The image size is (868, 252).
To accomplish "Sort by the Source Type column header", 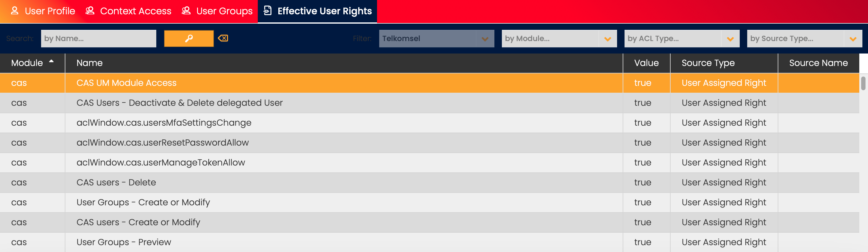I will coord(708,63).
